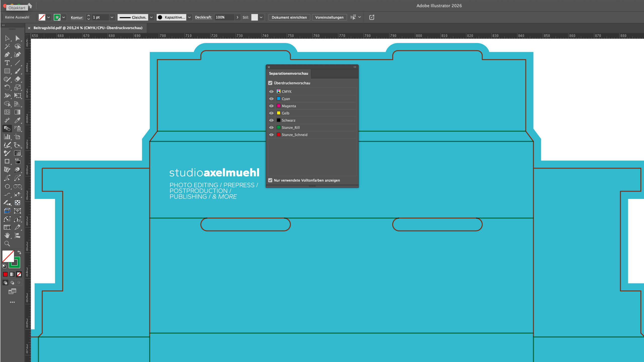Select the Zoom tool

pyautogui.click(x=7, y=244)
